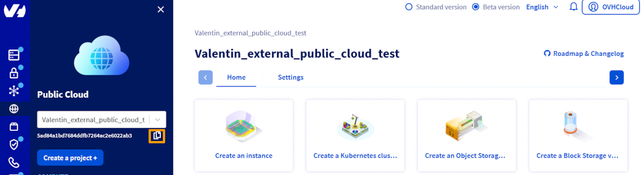This screenshot has height=175, width=644.
Task: Open the OVHCloud account button
Action: pos(611,7)
